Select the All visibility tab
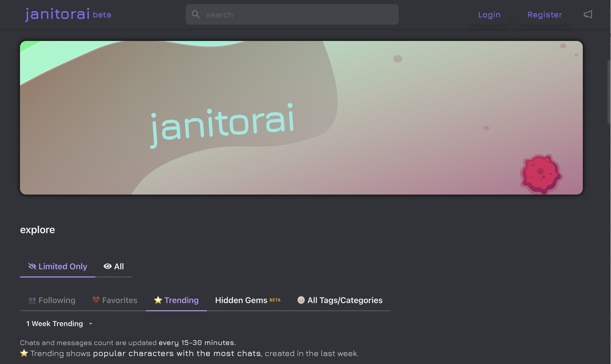 click(x=114, y=266)
